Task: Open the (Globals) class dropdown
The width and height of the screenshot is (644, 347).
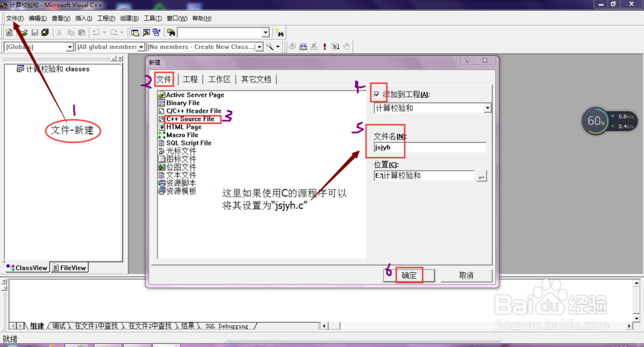Action: 70,47
